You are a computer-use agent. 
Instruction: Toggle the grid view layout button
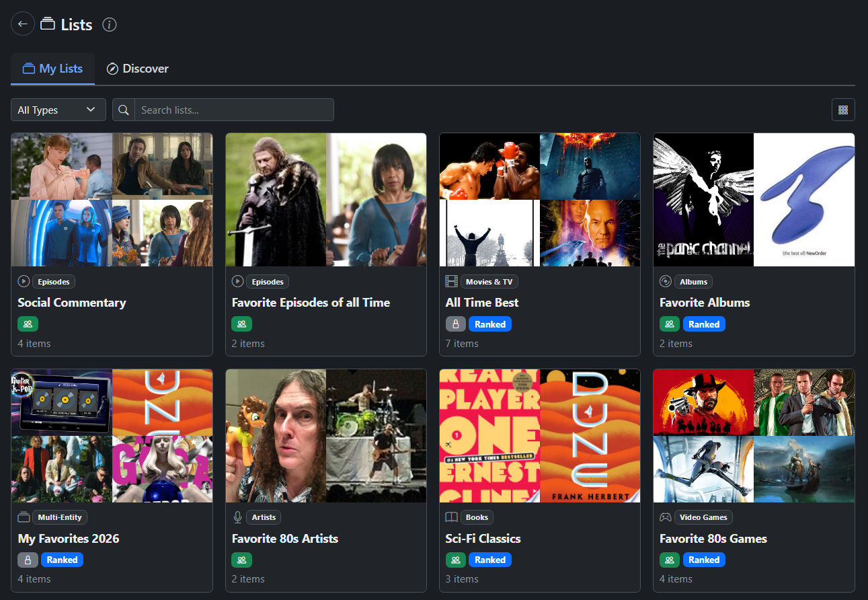point(843,110)
